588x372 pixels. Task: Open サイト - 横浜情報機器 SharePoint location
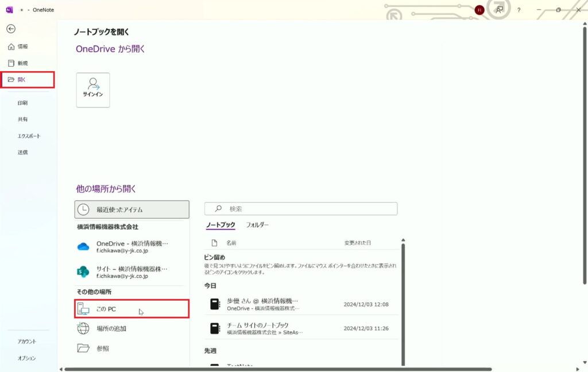point(131,272)
